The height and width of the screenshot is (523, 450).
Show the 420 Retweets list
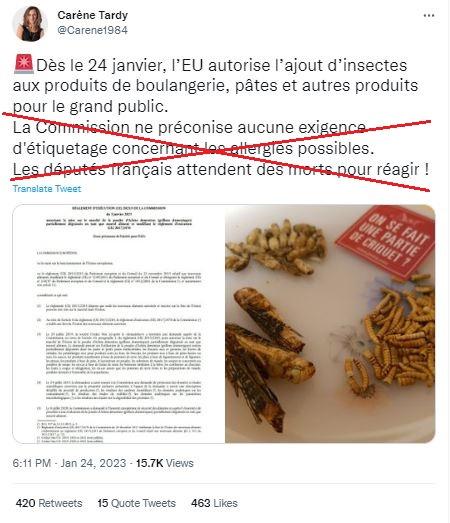click(49, 503)
